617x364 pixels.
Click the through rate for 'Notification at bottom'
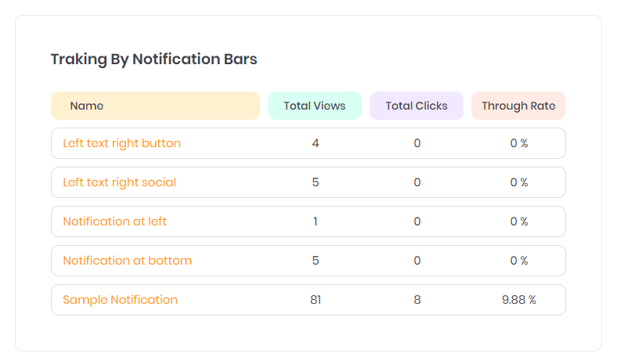coord(519,261)
